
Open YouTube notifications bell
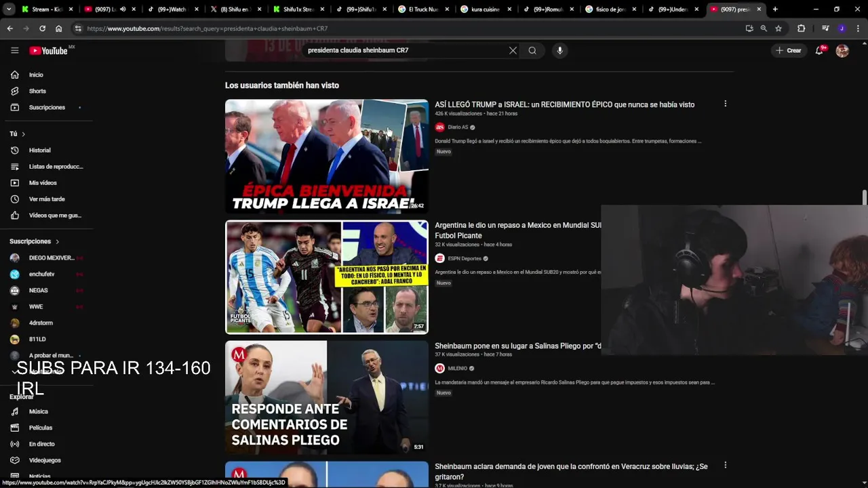[x=819, y=50]
